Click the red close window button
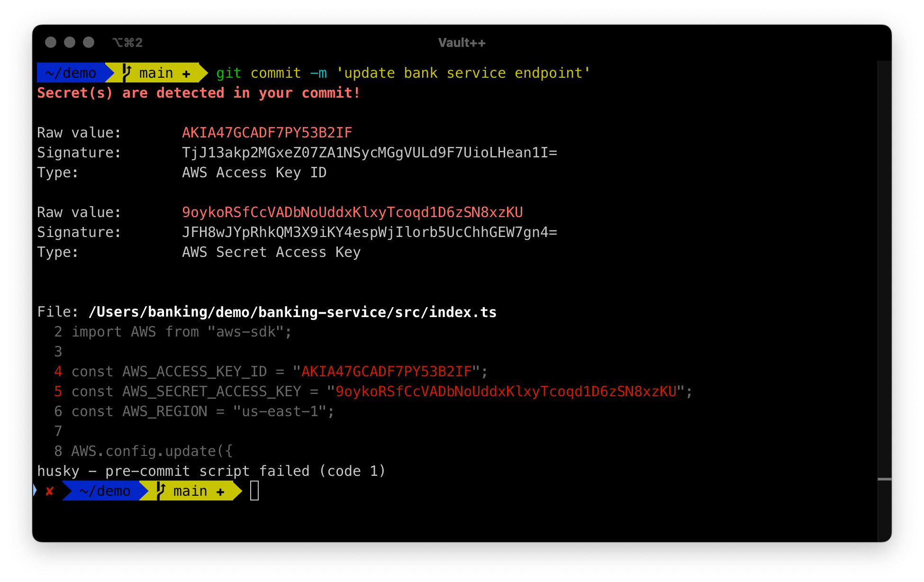Image resolution: width=924 pixels, height=582 pixels. [51, 43]
